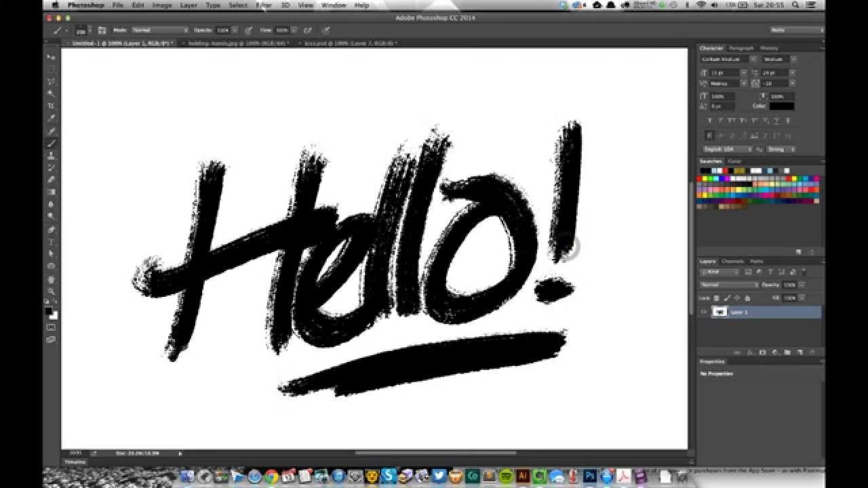The image size is (868, 488).
Task: Toggle lock image pixels
Action: (728, 298)
